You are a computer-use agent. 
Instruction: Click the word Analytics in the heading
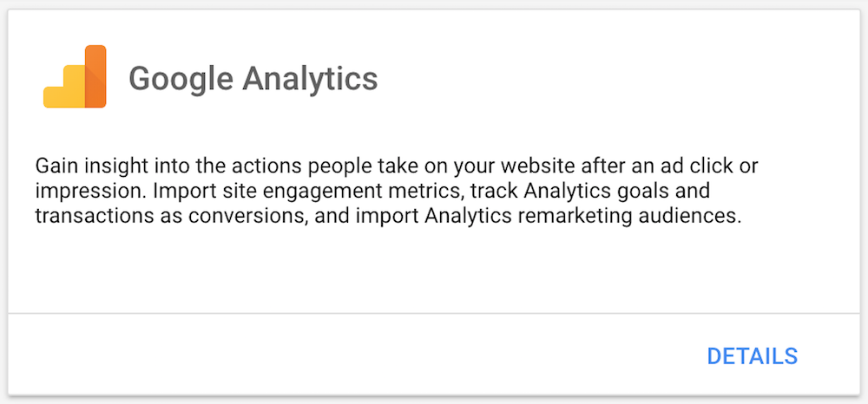310,79
